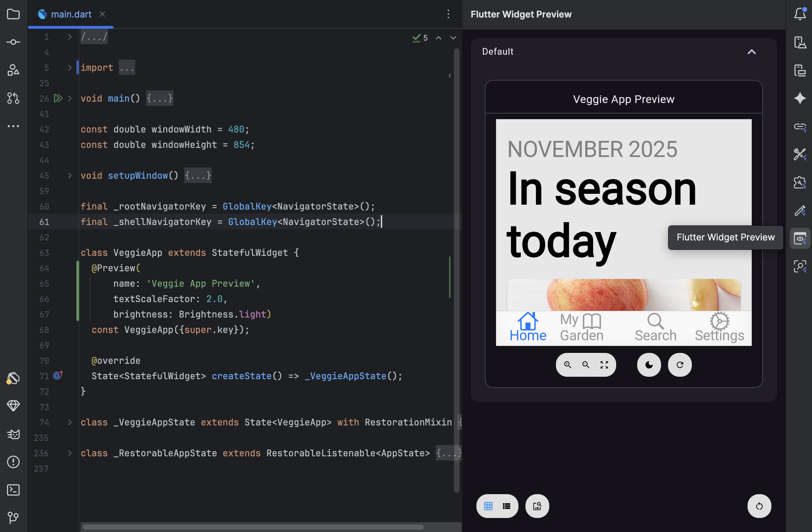Open the Project tool window
The height and width of the screenshot is (532, 812).
pos(13,14)
